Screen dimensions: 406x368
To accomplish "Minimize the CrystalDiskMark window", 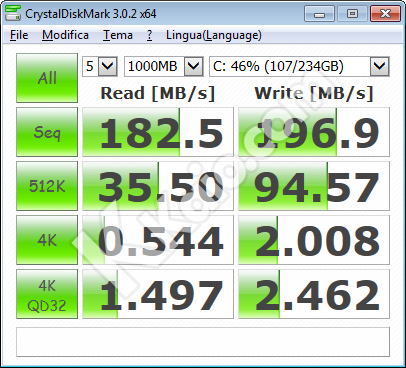I will (319, 14).
